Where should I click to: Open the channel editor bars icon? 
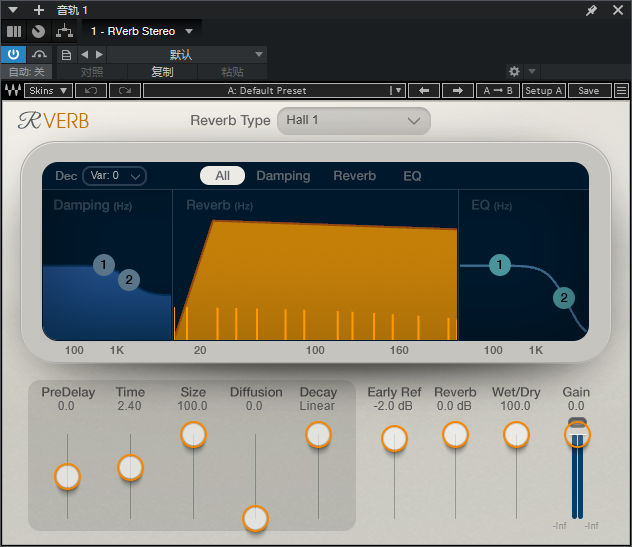[x=14, y=31]
